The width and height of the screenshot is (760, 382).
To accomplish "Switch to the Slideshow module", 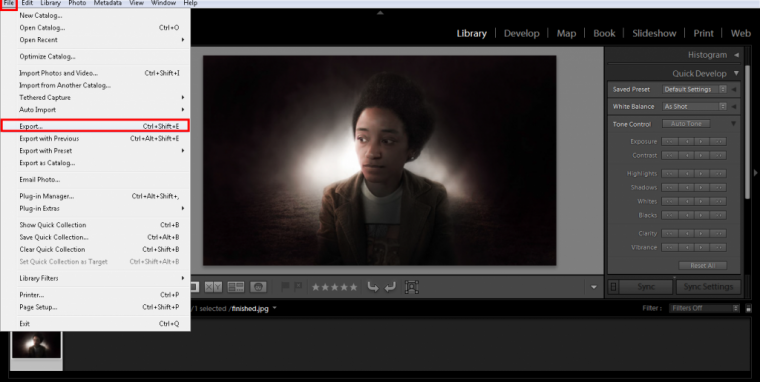I will click(654, 33).
